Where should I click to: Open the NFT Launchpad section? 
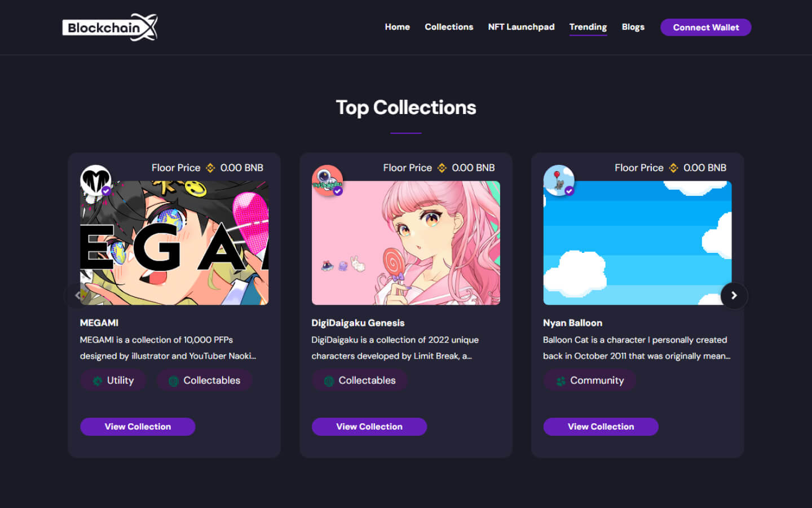coord(521,27)
